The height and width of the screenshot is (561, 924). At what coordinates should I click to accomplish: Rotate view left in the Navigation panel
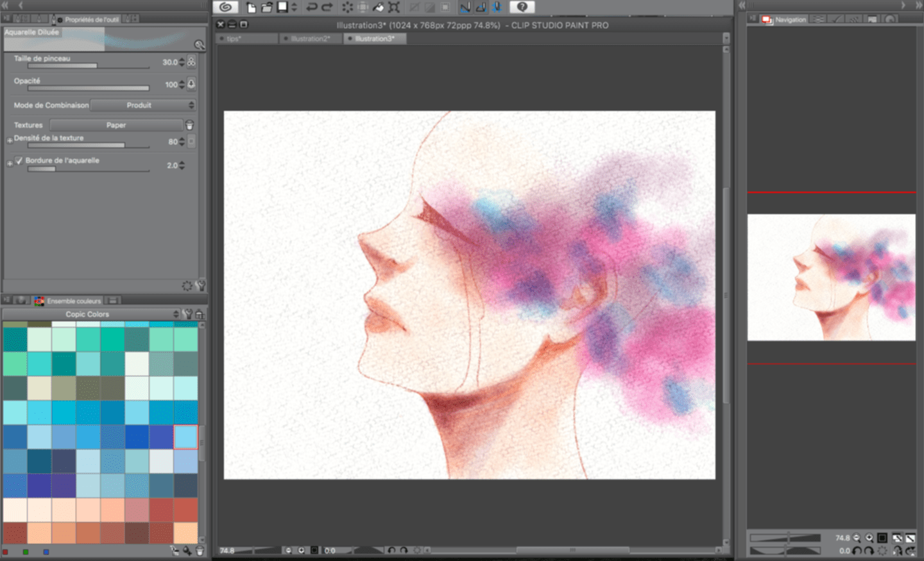click(x=857, y=551)
